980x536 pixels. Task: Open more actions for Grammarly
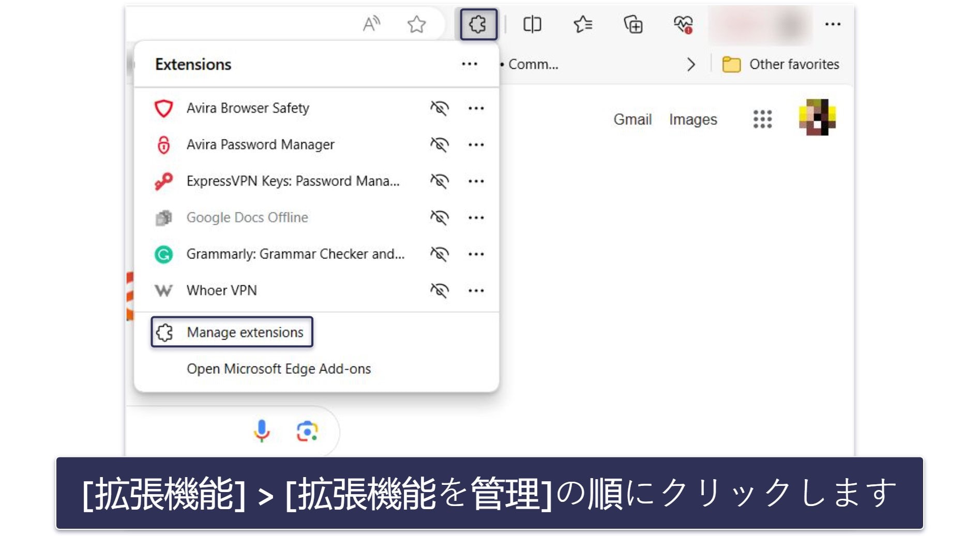[x=476, y=254]
